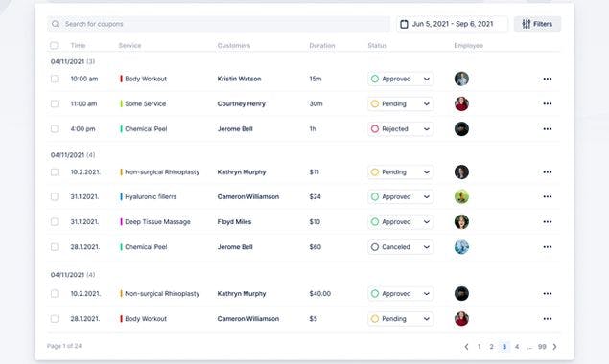Click the calendar icon in date range
The height and width of the screenshot is (364, 609).
pyautogui.click(x=404, y=24)
